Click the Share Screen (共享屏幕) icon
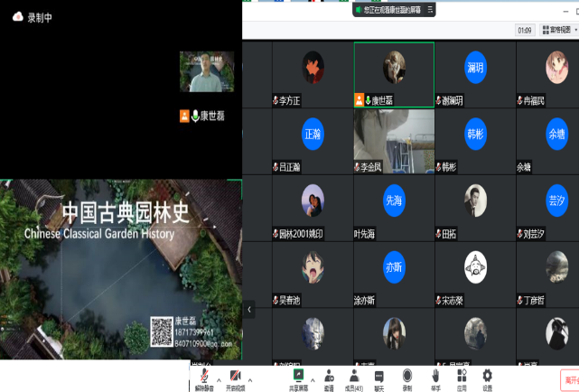 tap(298, 377)
